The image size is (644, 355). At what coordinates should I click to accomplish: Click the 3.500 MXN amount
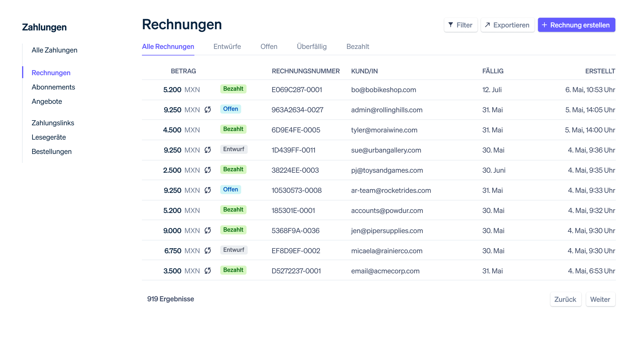(182, 271)
